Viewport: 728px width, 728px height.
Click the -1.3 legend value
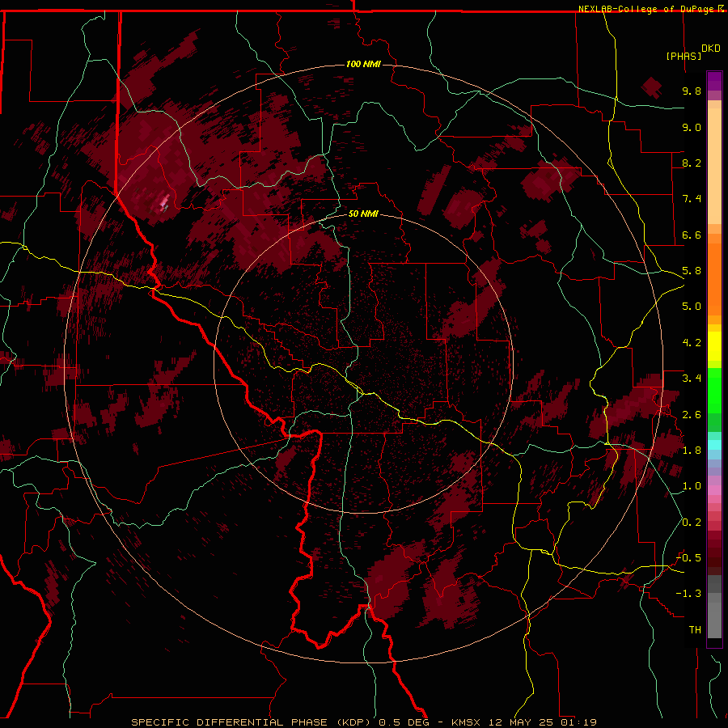coord(689,594)
